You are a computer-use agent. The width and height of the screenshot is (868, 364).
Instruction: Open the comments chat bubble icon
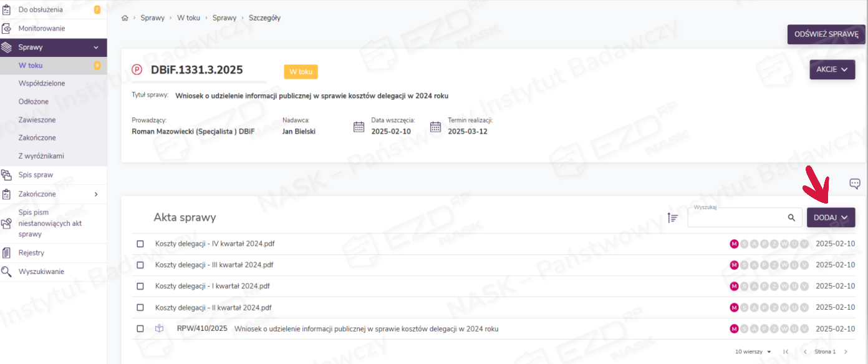click(855, 184)
